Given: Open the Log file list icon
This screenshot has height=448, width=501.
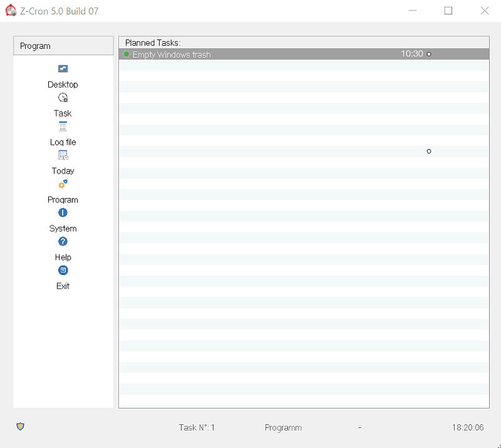Looking at the screenshot, I should 63,127.
